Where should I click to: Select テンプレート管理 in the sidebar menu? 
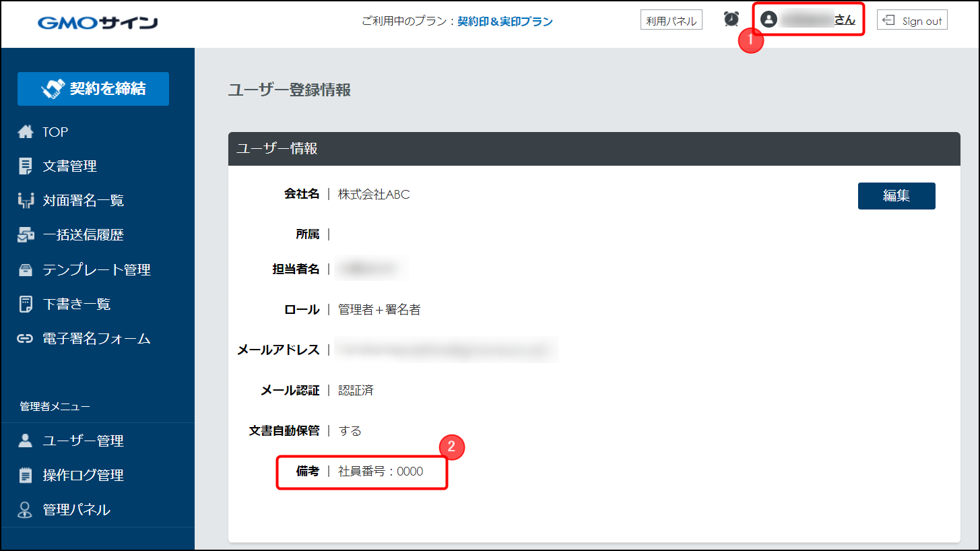point(96,270)
